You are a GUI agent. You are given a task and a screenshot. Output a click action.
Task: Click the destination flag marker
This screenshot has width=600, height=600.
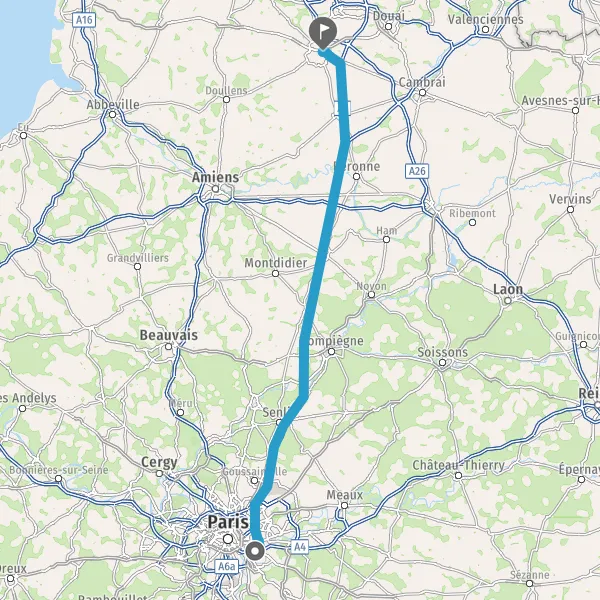pos(323,33)
